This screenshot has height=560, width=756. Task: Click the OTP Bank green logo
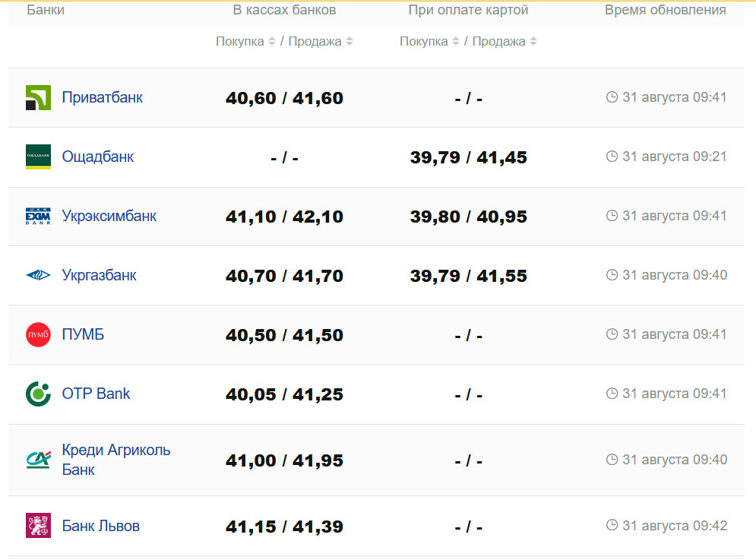pos(38,394)
